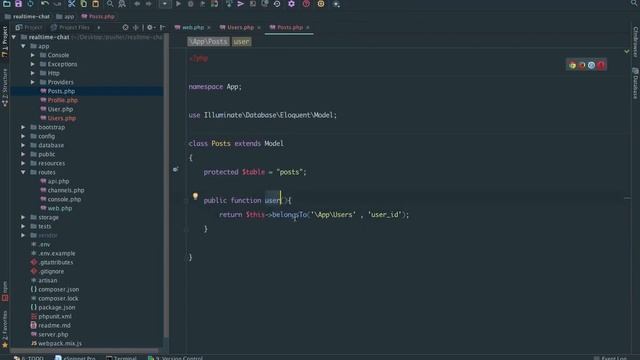640x360 pixels.
Task: Switch to the Project Files view tab
Action: coord(70,27)
